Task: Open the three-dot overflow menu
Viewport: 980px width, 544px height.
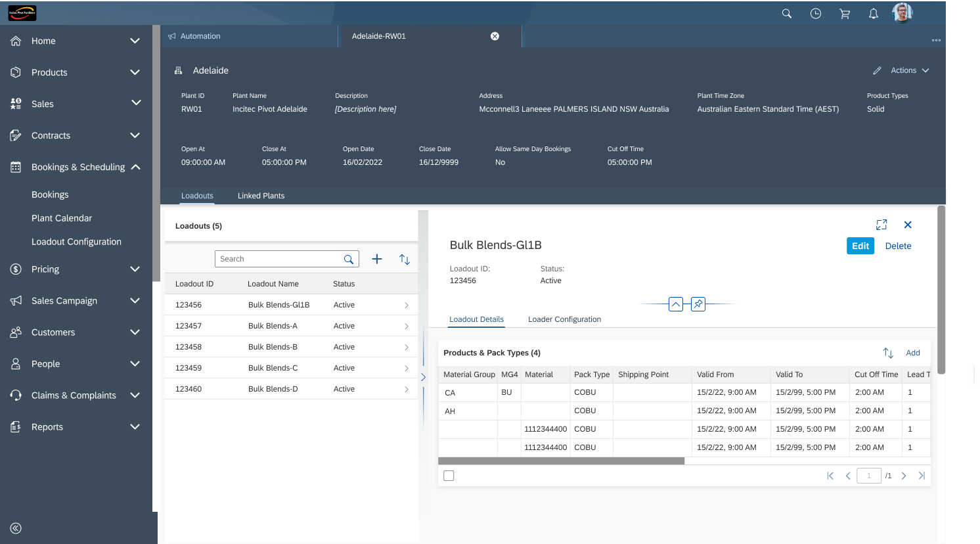Action: pos(936,40)
